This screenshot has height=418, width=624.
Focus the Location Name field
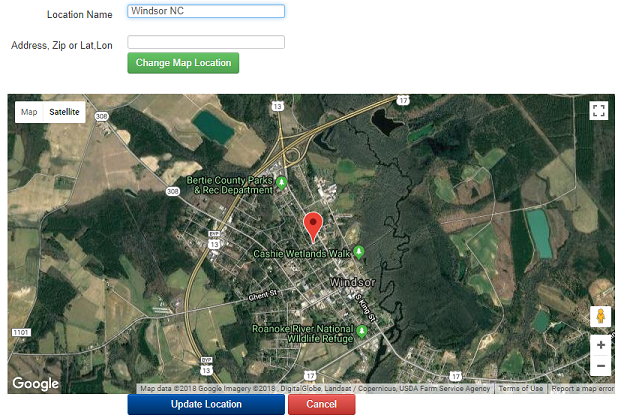(x=206, y=11)
